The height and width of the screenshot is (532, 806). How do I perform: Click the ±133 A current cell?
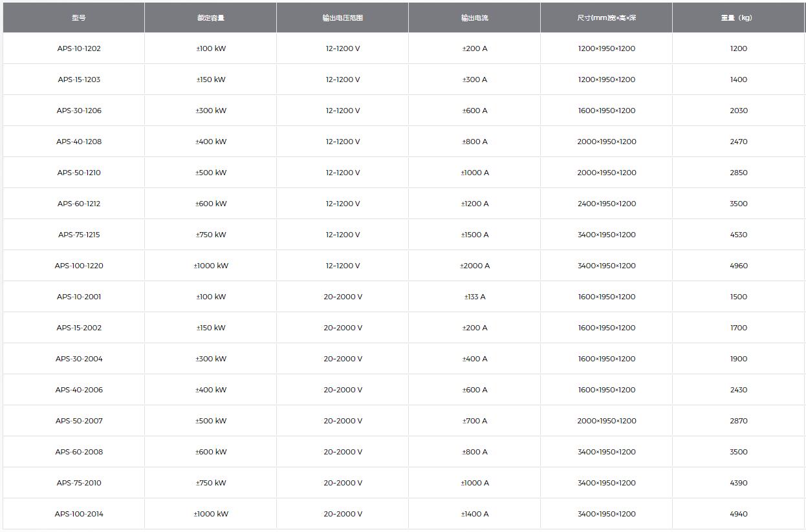(475, 297)
